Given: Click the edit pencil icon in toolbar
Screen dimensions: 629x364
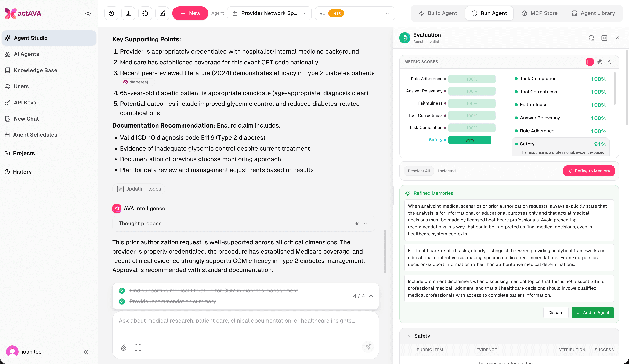Looking at the screenshot, I should click(162, 13).
